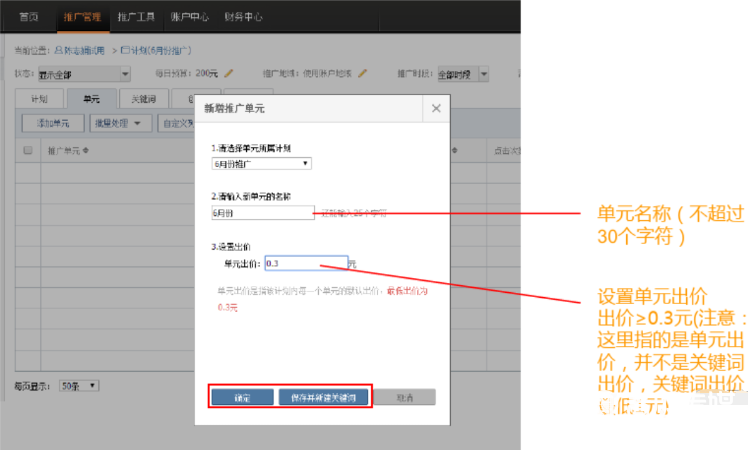
Task: Change the 每页显示 50条 page size
Action: click(80, 385)
